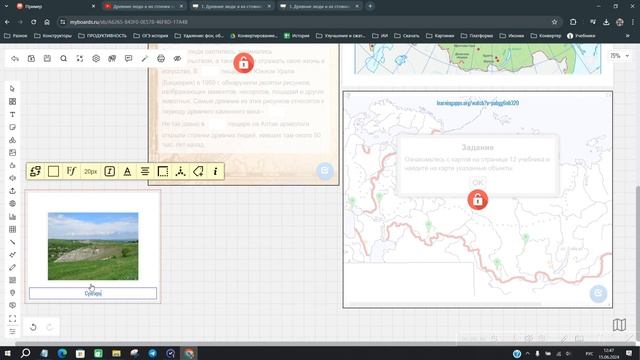Screen dimensions: 640x360
Task: Toggle italic text style in yellow toolbar
Action: tap(109, 171)
